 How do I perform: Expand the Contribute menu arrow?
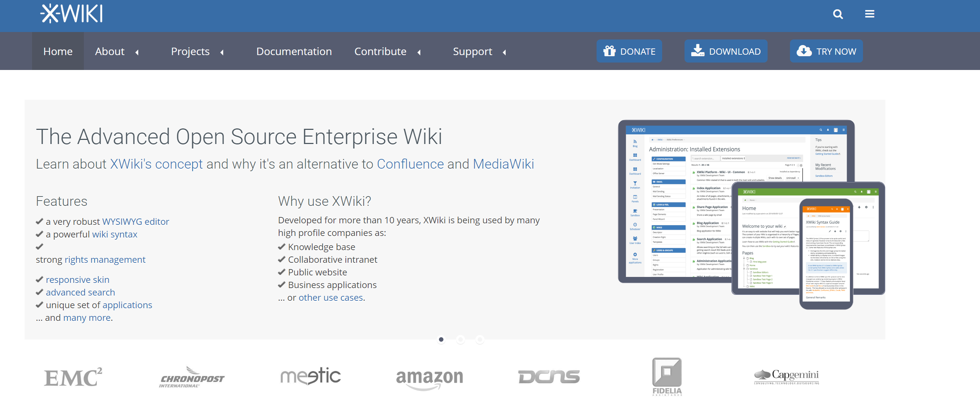click(x=419, y=52)
